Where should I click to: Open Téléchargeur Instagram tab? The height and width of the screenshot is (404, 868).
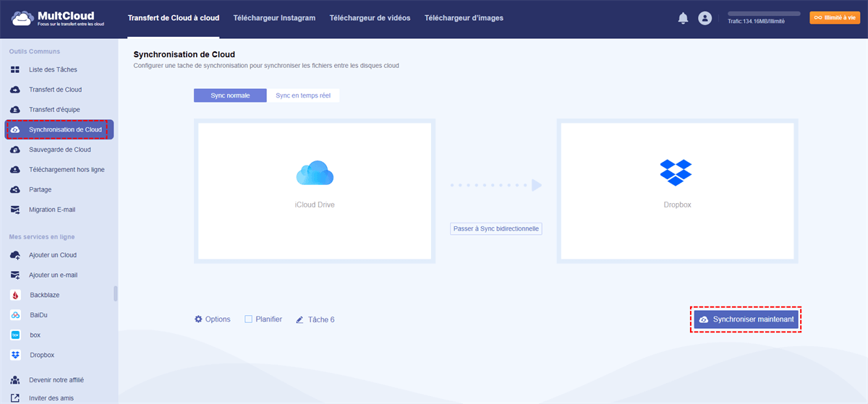pyautogui.click(x=275, y=18)
